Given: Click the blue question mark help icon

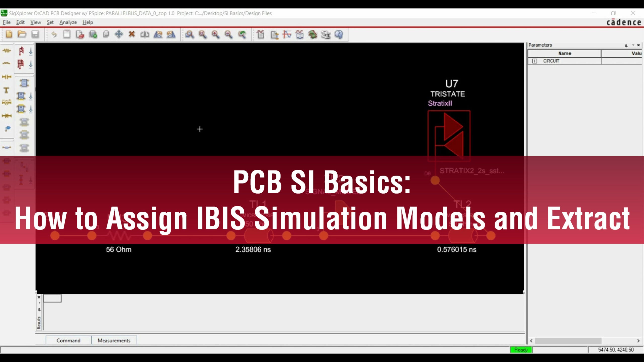Looking at the screenshot, I should pyautogui.click(x=339, y=34).
